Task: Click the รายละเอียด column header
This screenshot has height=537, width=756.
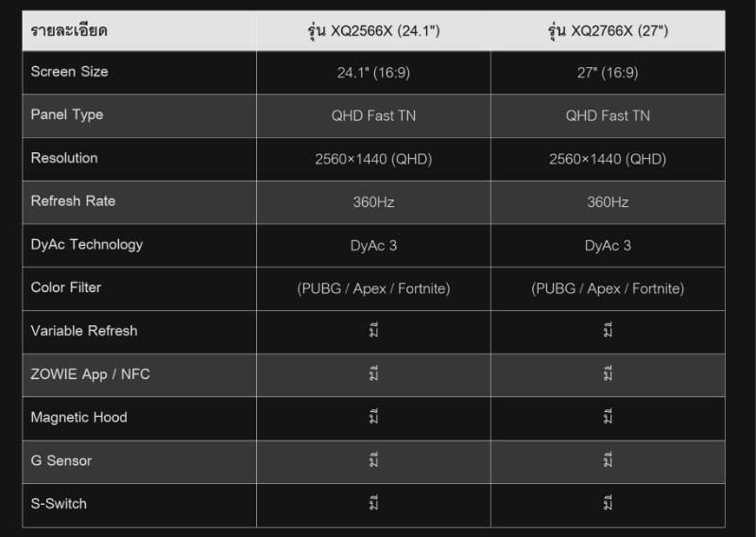Action: click(69, 31)
